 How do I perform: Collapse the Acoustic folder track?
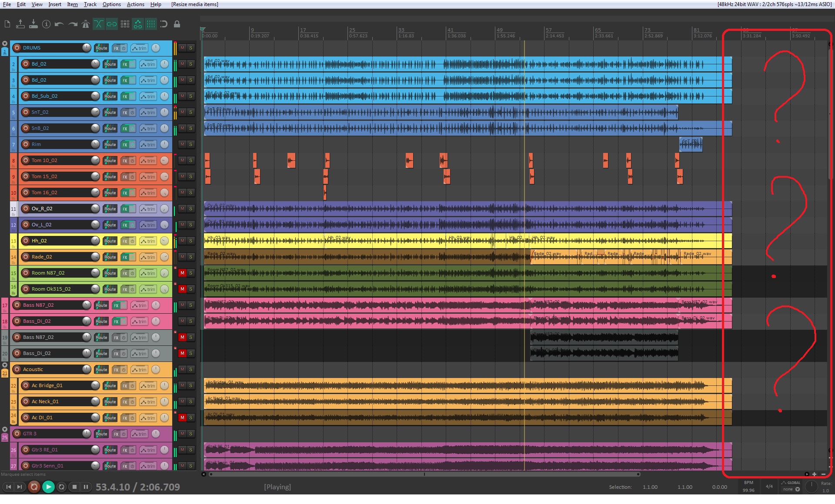pos(5,365)
